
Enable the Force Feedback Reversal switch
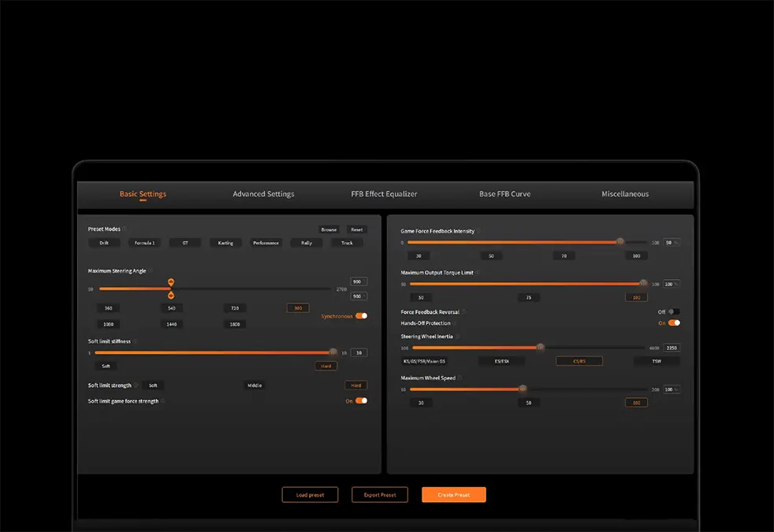click(673, 312)
